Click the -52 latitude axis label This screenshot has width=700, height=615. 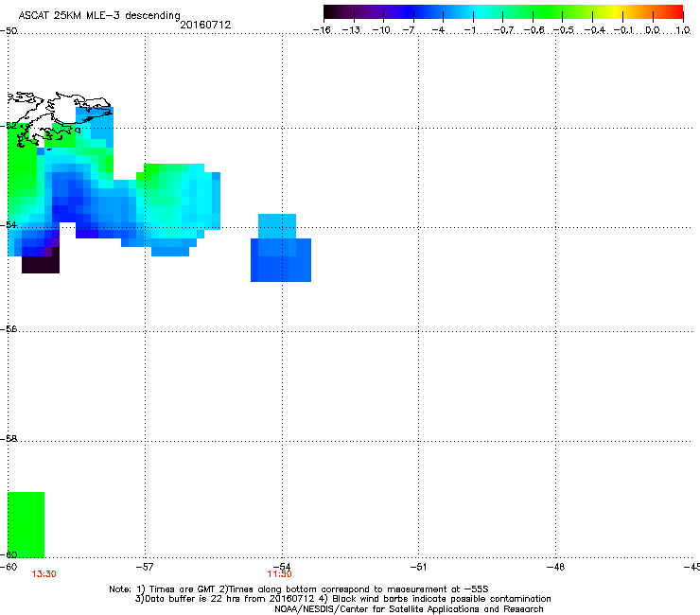pyautogui.click(x=10, y=126)
